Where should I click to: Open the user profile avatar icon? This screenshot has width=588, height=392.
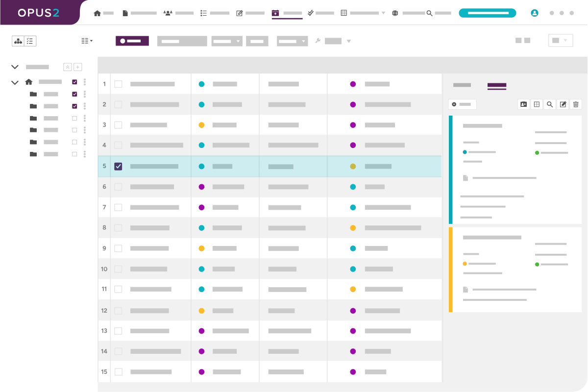534,13
